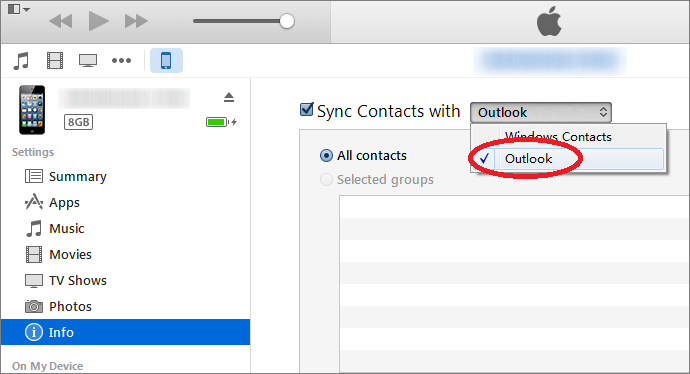Open the Music library icon
Image resolution: width=690 pixels, height=374 pixels.
coord(21,60)
